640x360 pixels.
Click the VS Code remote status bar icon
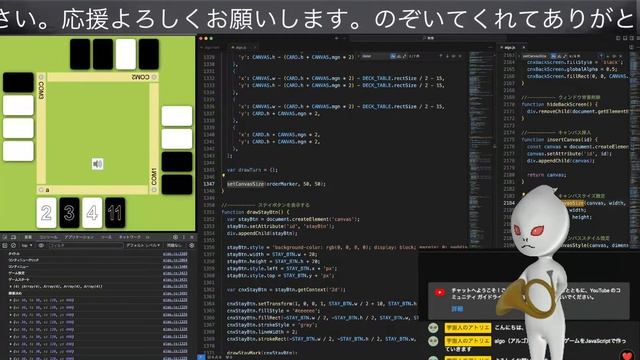[200, 357]
